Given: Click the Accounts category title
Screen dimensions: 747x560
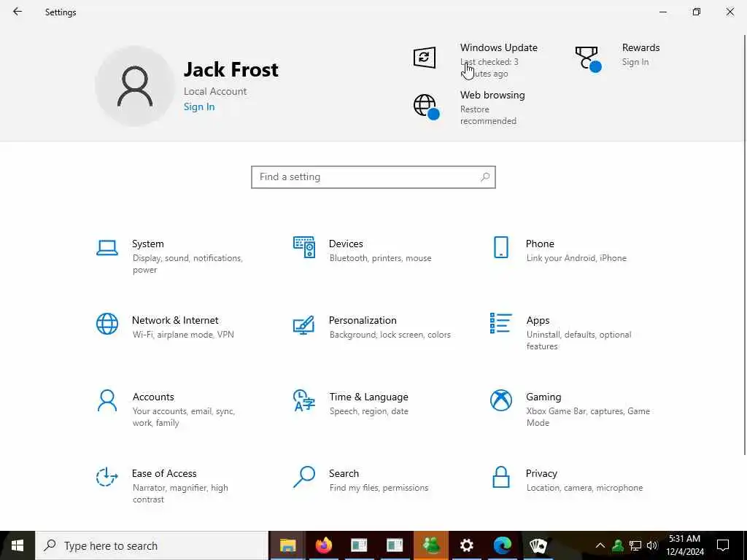Looking at the screenshot, I should point(153,397).
